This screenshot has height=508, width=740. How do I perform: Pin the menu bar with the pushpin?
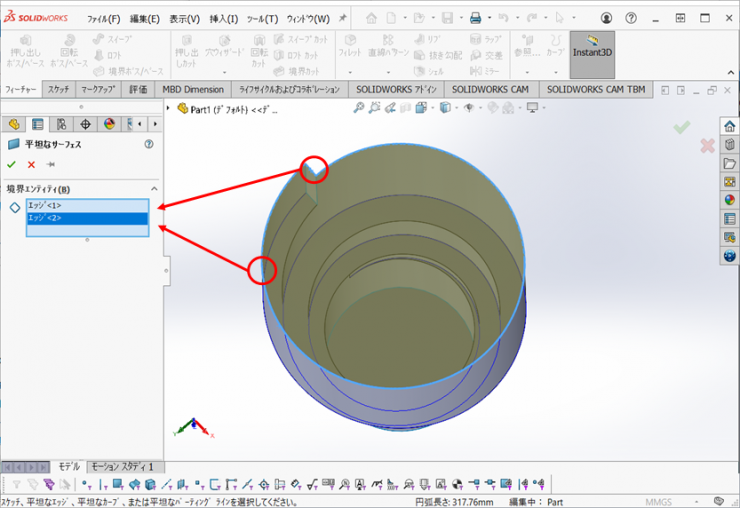tap(343, 18)
